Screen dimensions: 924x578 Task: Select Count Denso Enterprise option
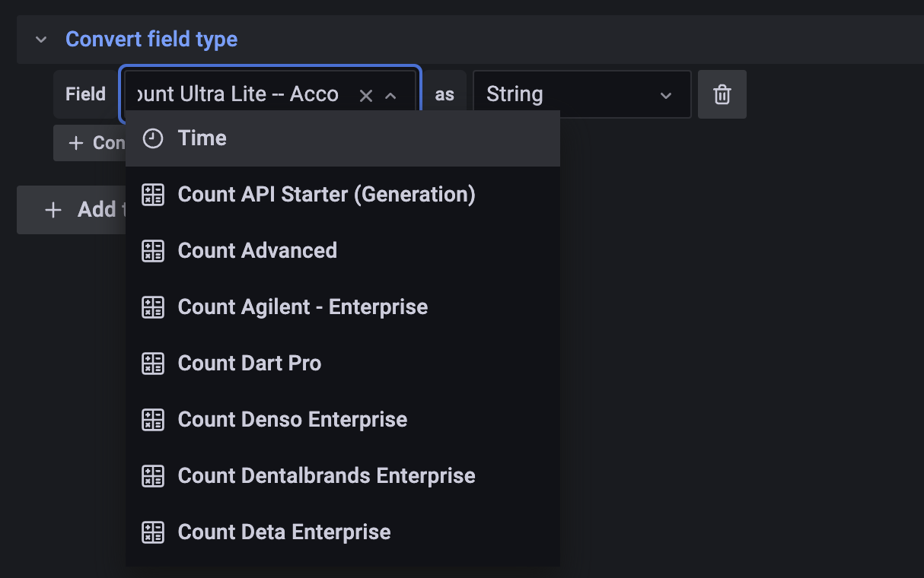[x=343, y=420]
